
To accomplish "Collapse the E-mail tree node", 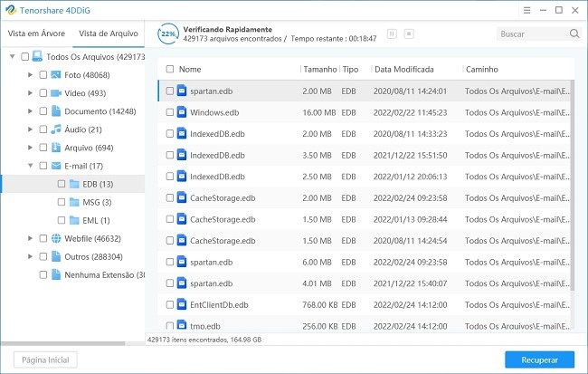I will pyautogui.click(x=31, y=166).
